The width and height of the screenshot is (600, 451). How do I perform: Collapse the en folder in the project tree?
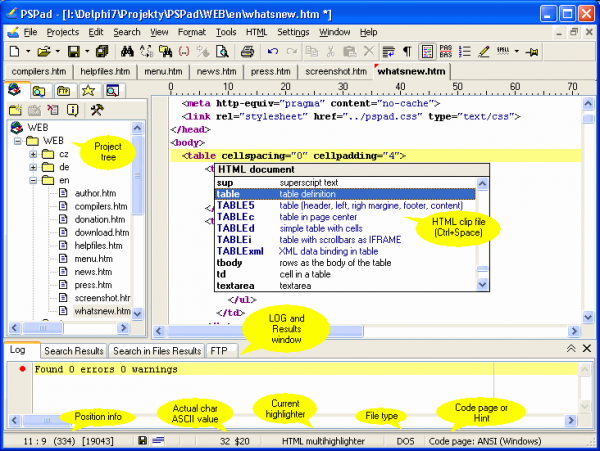coord(33,181)
